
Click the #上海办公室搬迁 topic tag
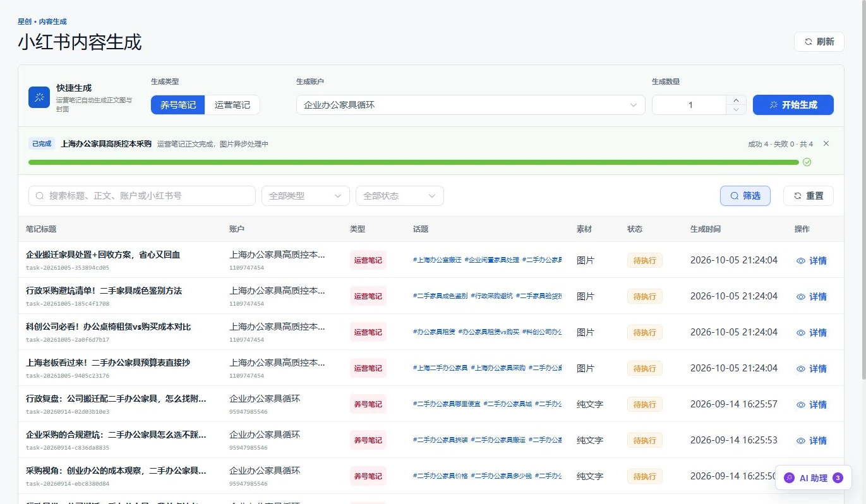point(437,260)
